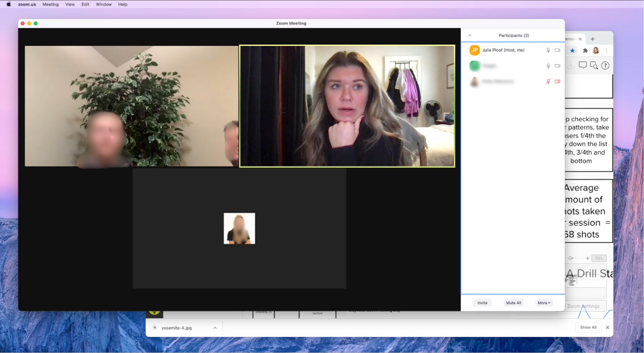Click Show All in downloads bar

pos(588,327)
